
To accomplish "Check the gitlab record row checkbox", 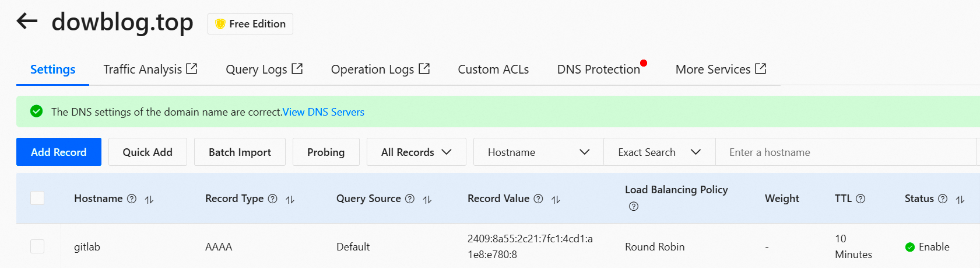I will [37, 246].
